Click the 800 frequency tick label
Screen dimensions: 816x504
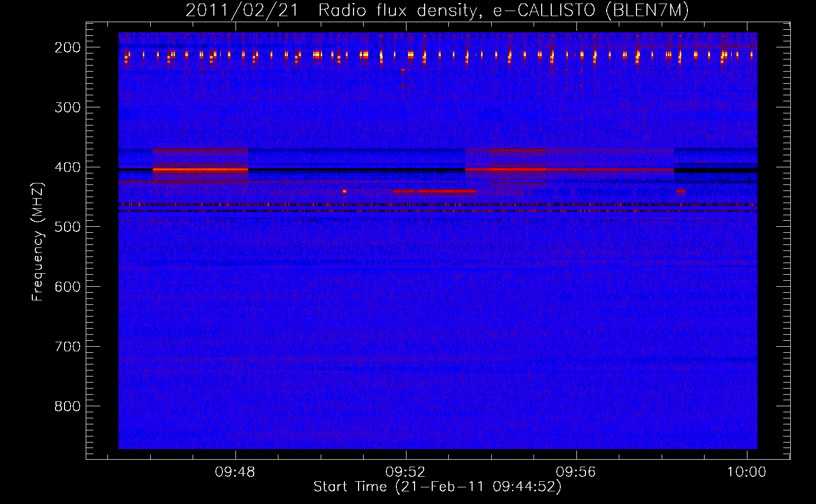pos(68,406)
